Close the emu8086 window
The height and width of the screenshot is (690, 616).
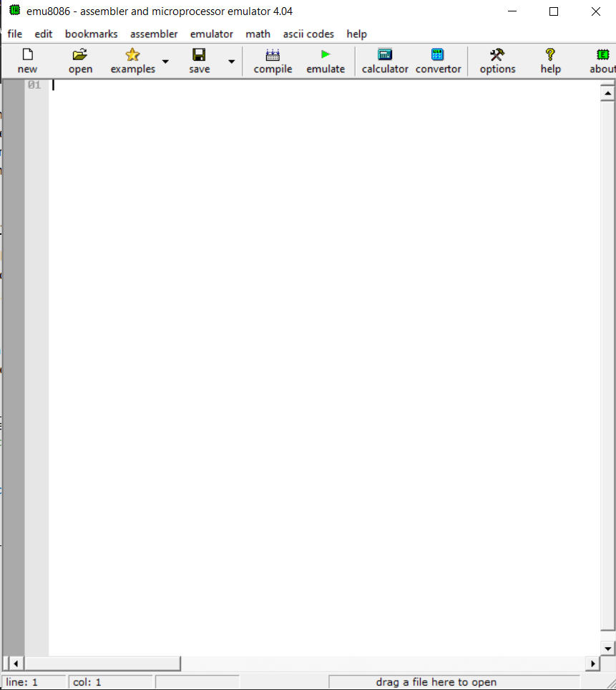click(595, 11)
